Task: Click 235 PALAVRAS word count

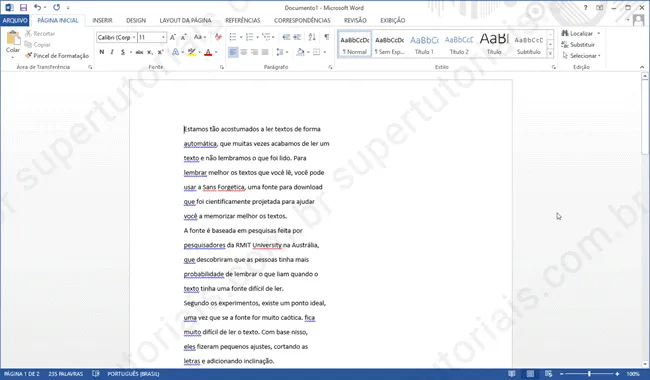Action: coord(65,374)
